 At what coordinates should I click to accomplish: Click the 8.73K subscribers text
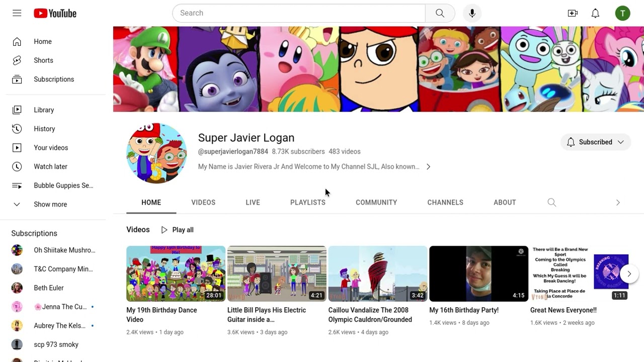[298, 151]
